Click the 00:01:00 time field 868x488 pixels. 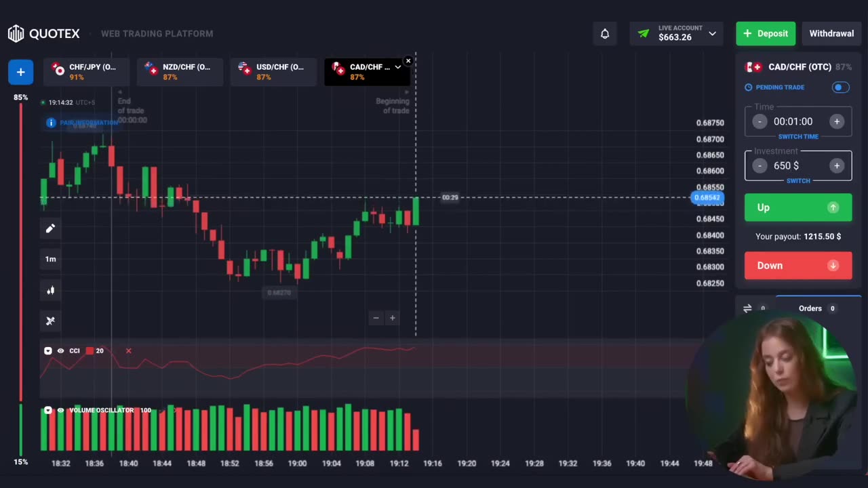(x=793, y=121)
